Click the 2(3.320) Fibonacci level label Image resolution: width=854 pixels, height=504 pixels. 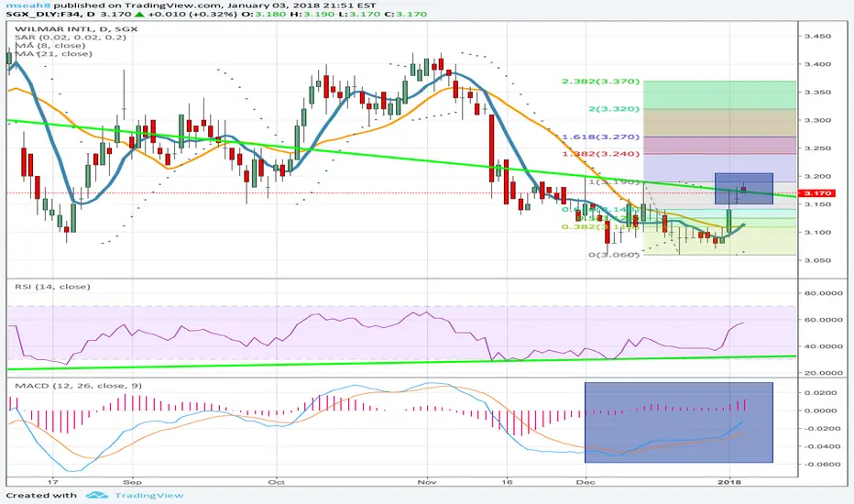pos(614,109)
